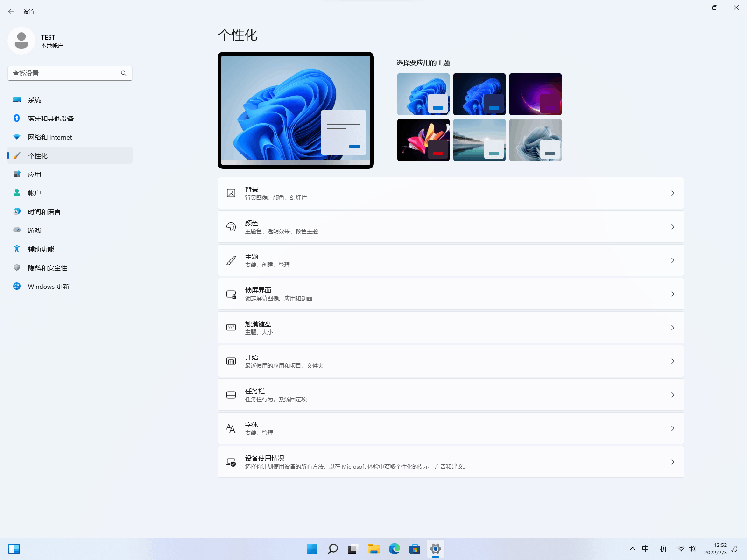Open the 主题 settings title

point(252,257)
